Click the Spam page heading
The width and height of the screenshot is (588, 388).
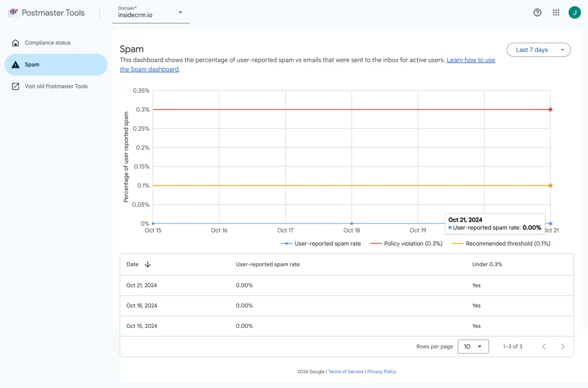pyautogui.click(x=132, y=49)
